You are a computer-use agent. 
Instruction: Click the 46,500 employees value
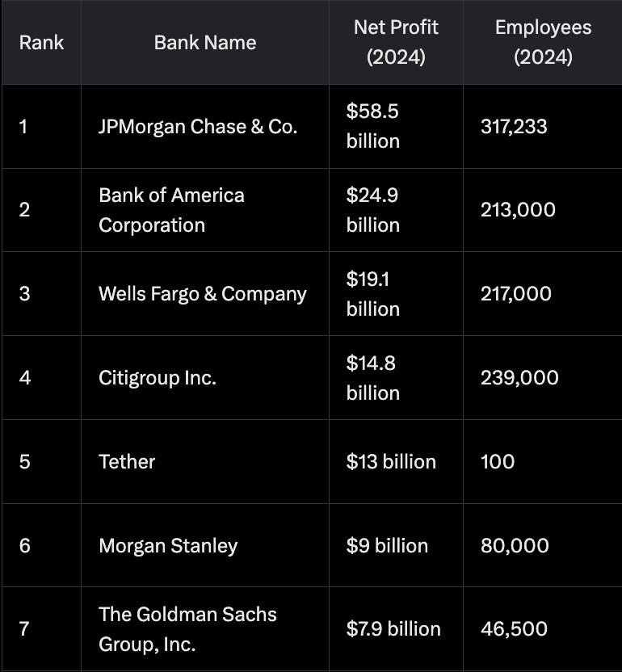514,629
